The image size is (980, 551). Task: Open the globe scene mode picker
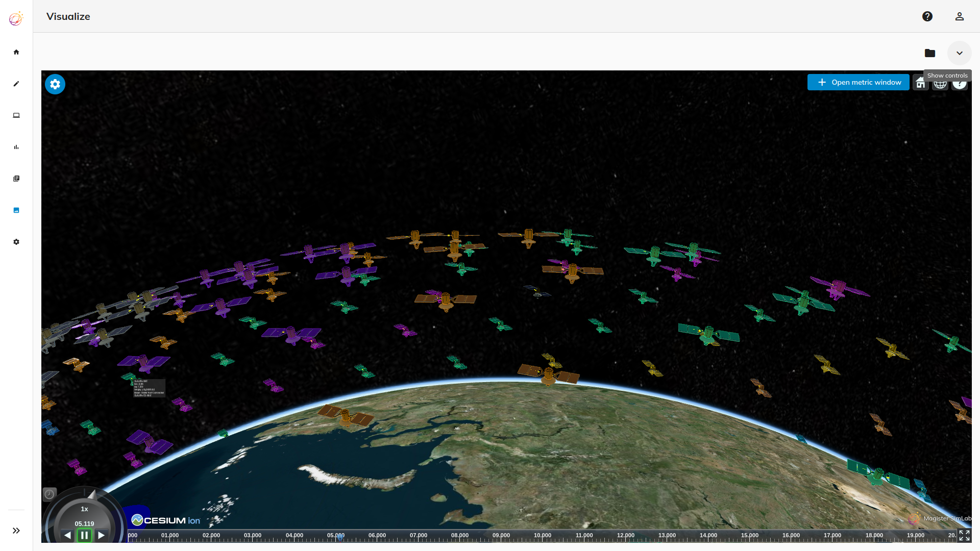pos(940,85)
